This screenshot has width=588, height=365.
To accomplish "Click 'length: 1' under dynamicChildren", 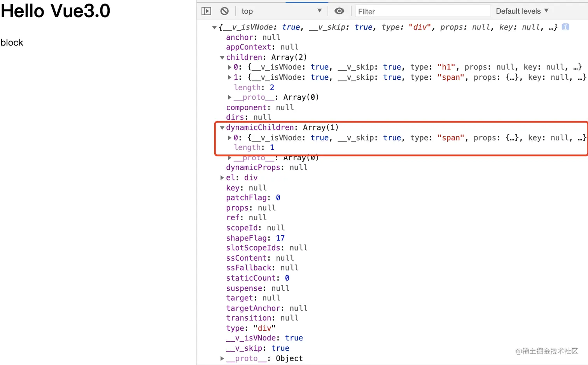I will pos(254,147).
